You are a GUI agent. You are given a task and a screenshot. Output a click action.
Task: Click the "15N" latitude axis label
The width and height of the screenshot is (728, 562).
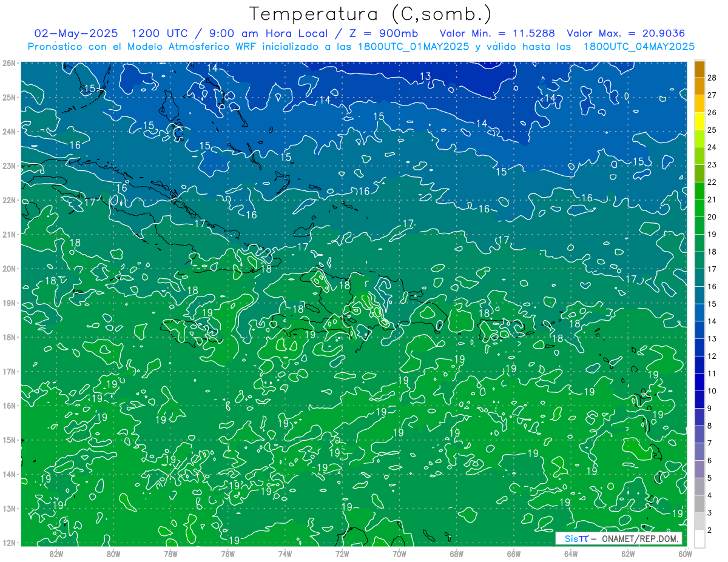9,440
